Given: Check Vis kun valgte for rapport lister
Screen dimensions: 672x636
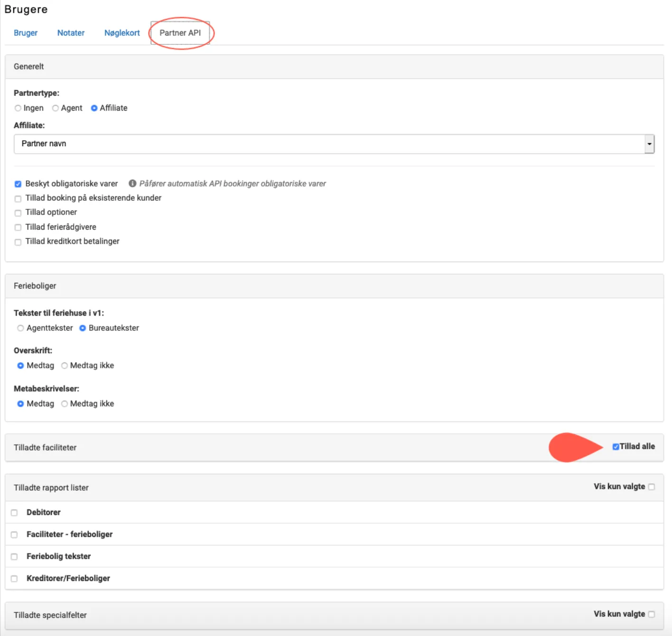Looking at the screenshot, I should point(652,487).
